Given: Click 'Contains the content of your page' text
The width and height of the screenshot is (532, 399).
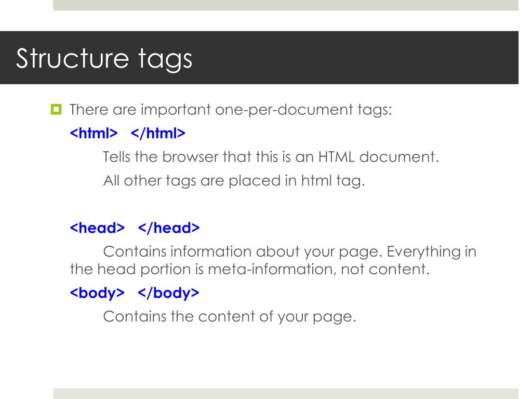Looking at the screenshot, I should (229, 316).
